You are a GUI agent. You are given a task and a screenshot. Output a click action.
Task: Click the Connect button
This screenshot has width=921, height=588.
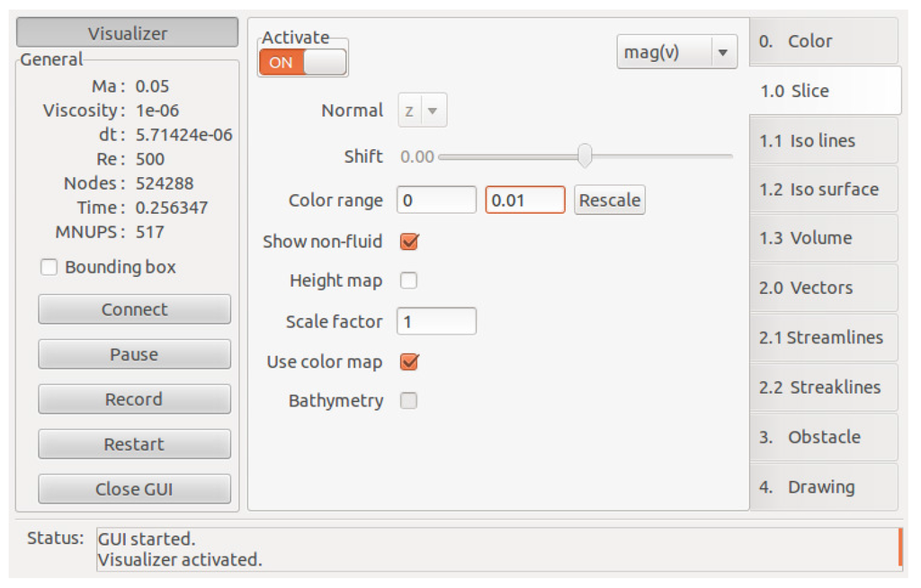coord(134,309)
